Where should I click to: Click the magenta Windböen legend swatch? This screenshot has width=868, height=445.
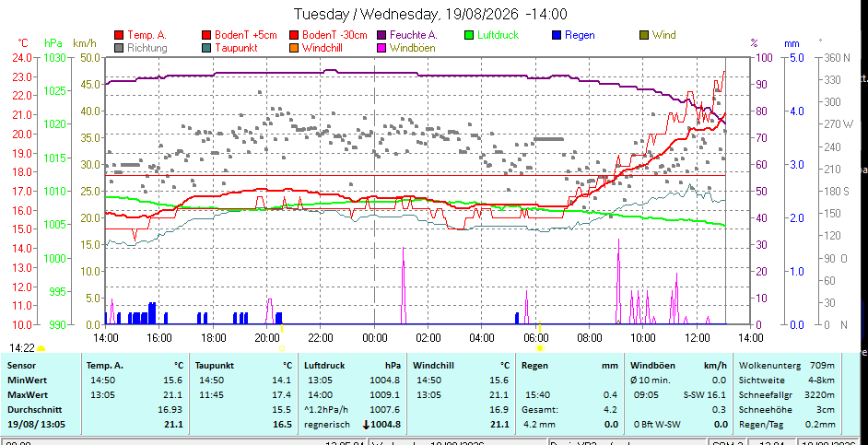381,48
